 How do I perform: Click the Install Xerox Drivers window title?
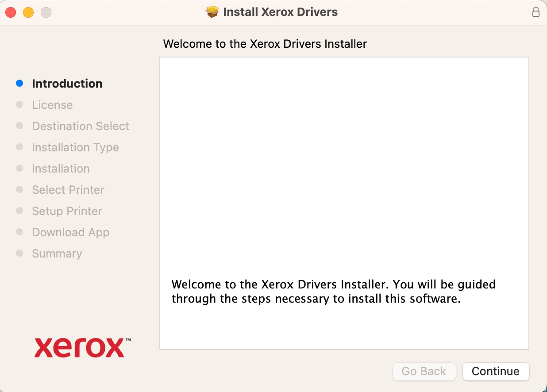[280, 12]
